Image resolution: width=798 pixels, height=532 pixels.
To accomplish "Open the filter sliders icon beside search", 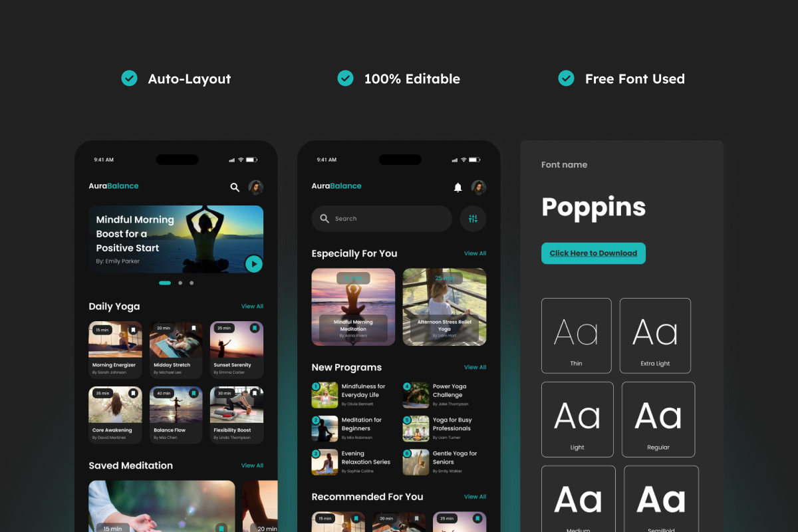I will (473, 219).
